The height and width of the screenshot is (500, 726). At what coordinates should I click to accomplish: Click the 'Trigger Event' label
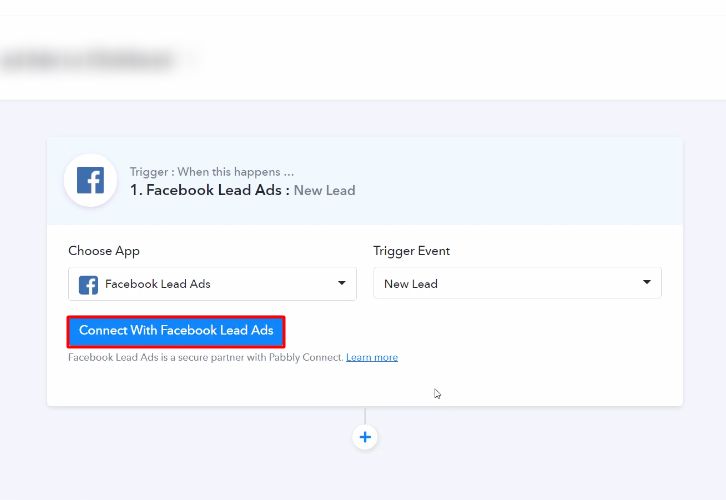click(x=411, y=251)
